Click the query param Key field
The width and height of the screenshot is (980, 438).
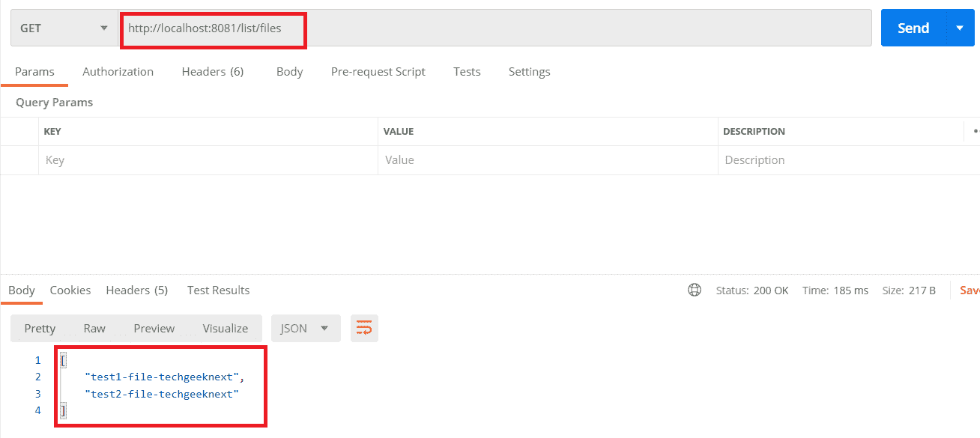[x=208, y=160]
